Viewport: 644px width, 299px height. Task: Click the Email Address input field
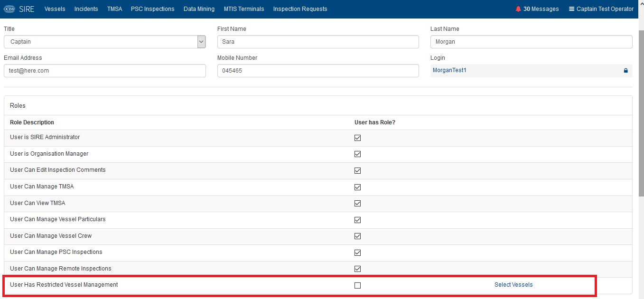click(x=104, y=71)
